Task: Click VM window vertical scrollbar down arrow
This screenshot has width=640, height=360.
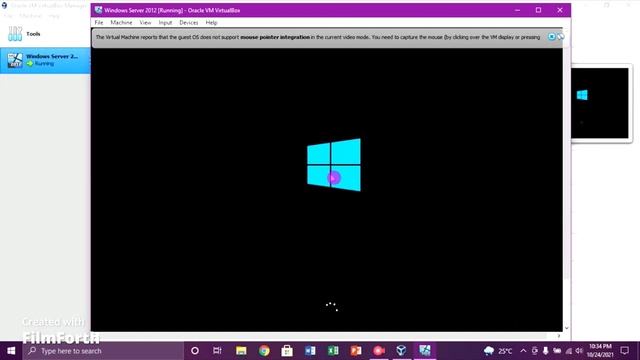Action: tap(567, 328)
